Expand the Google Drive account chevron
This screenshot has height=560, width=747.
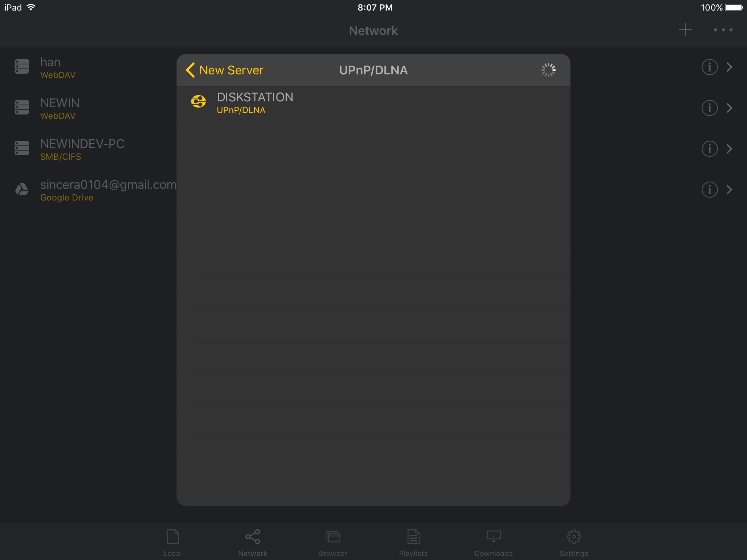[x=729, y=190]
